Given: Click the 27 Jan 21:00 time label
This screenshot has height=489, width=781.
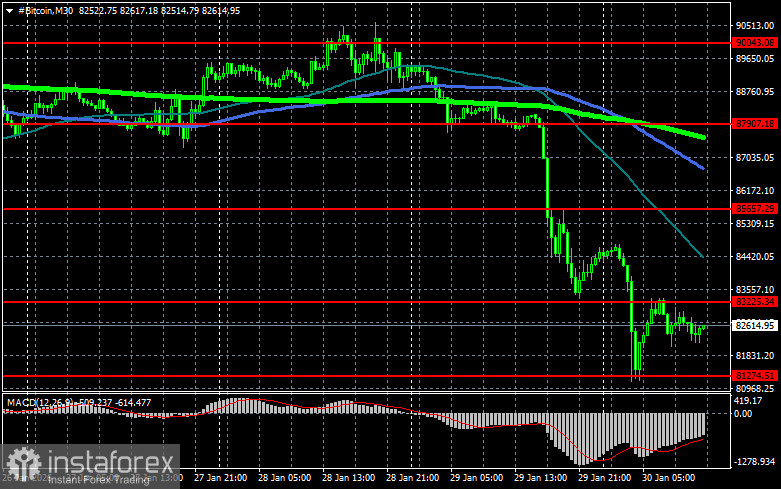Looking at the screenshot, I should click(220, 478).
